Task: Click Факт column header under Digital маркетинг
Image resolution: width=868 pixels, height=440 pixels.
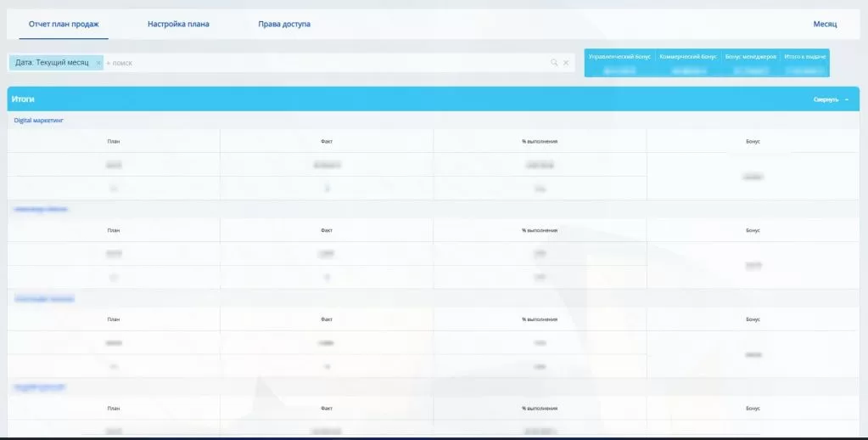Action: (327, 141)
